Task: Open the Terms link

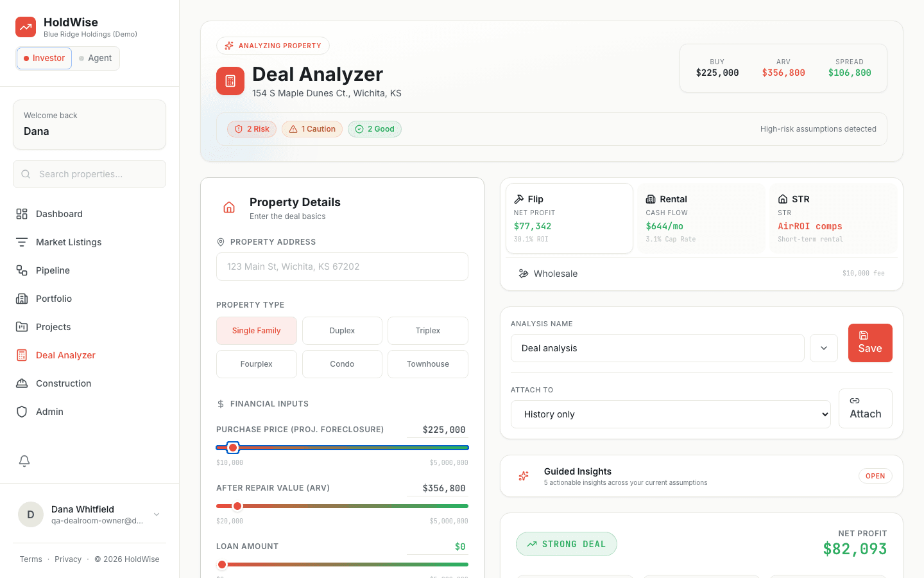Action: point(31,559)
